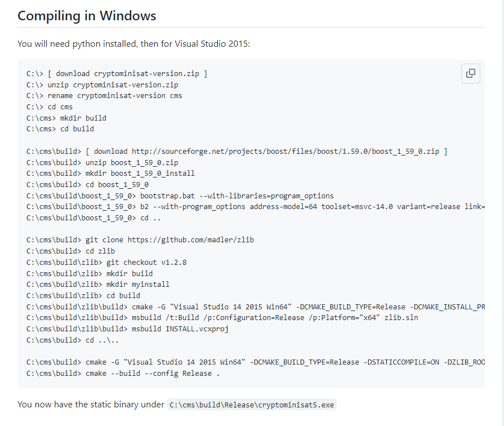Click the cryptominisat5.exe inline code path
This screenshot has height=426, width=504.
point(251,405)
